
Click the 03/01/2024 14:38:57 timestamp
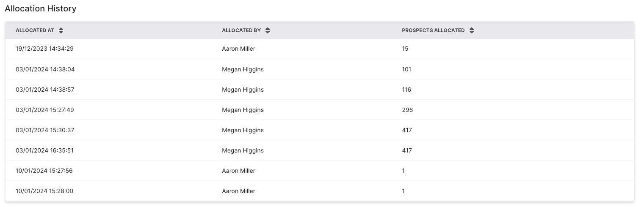tap(45, 90)
